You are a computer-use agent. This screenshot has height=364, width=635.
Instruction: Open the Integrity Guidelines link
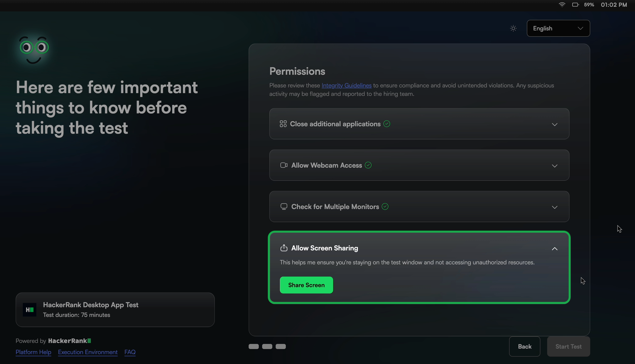(346, 86)
